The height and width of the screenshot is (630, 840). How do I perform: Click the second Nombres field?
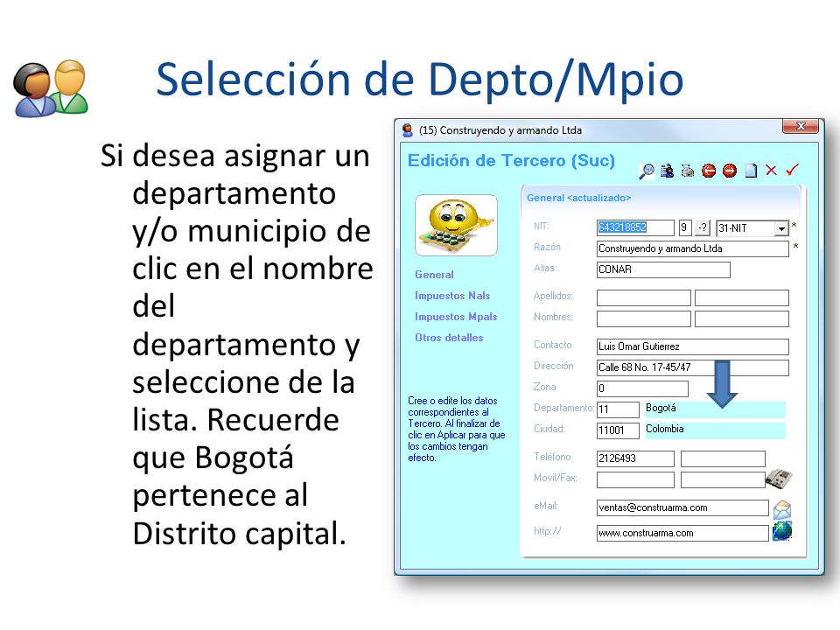coord(741,318)
